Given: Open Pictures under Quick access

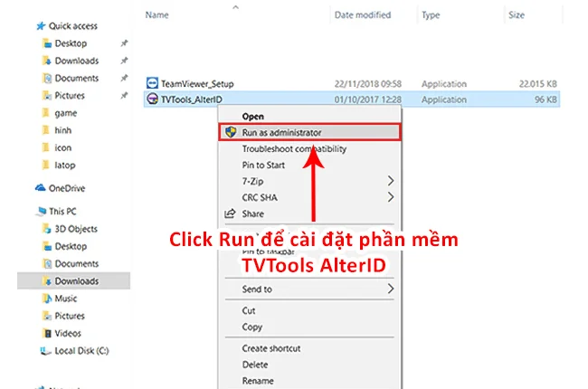Looking at the screenshot, I should pyautogui.click(x=70, y=96).
